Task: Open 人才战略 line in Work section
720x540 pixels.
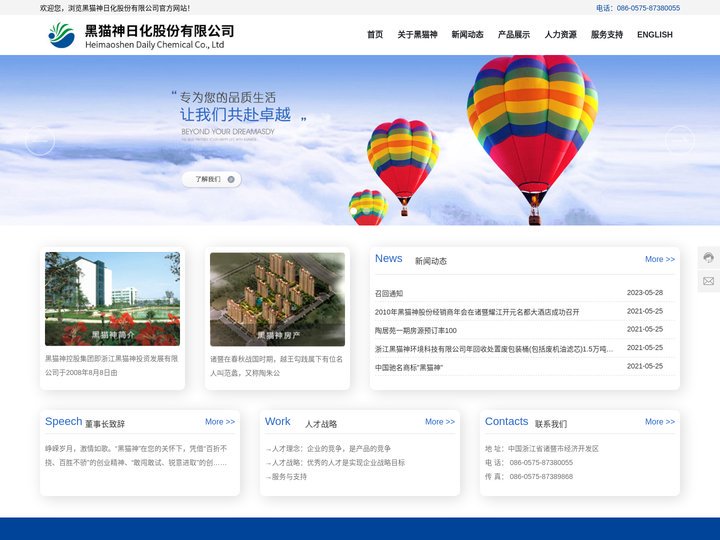Action: click(x=335, y=462)
